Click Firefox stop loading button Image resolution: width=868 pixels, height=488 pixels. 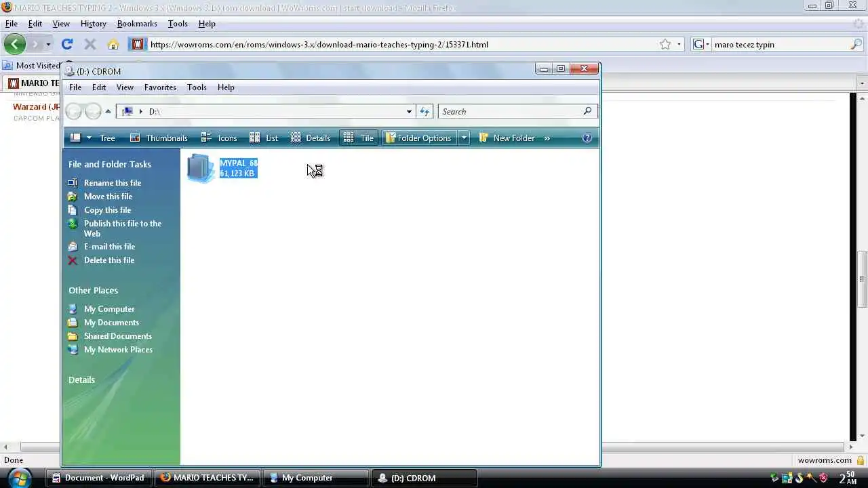tap(90, 44)
